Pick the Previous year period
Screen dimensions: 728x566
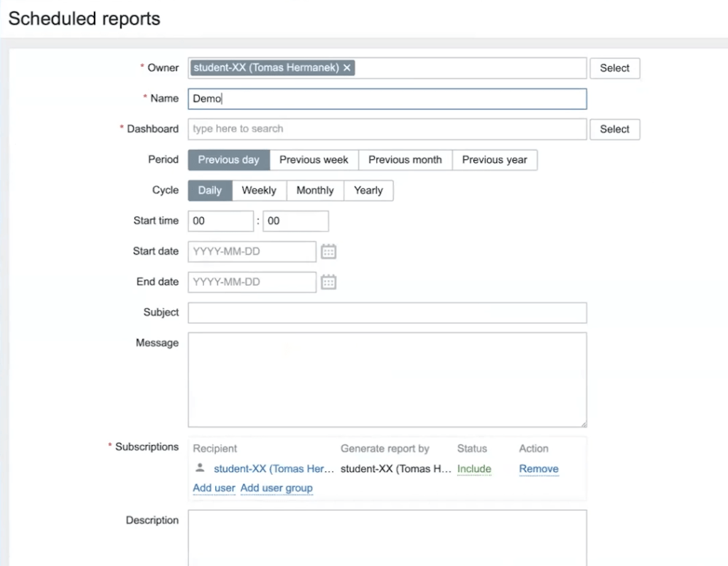(495, 160)
